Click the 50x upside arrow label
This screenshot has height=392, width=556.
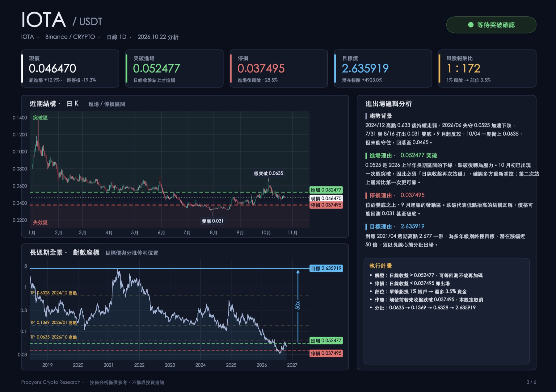(x=297, y=305)
